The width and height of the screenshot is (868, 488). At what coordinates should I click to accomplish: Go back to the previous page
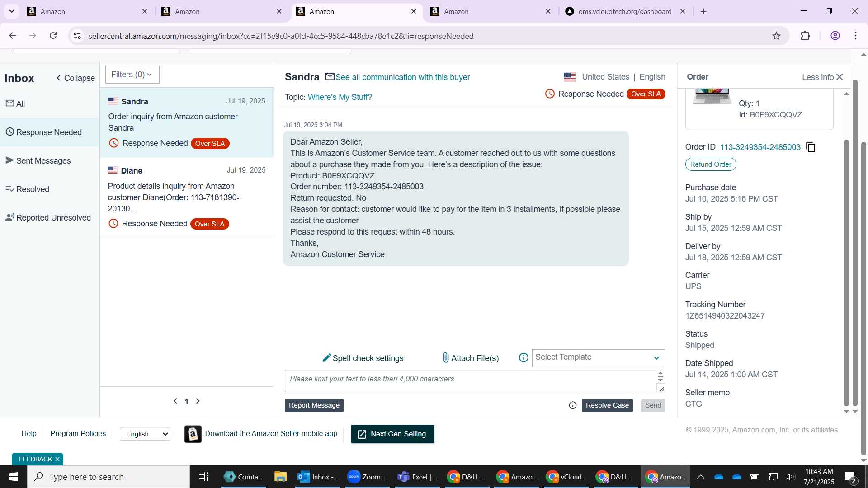(13, 36)
